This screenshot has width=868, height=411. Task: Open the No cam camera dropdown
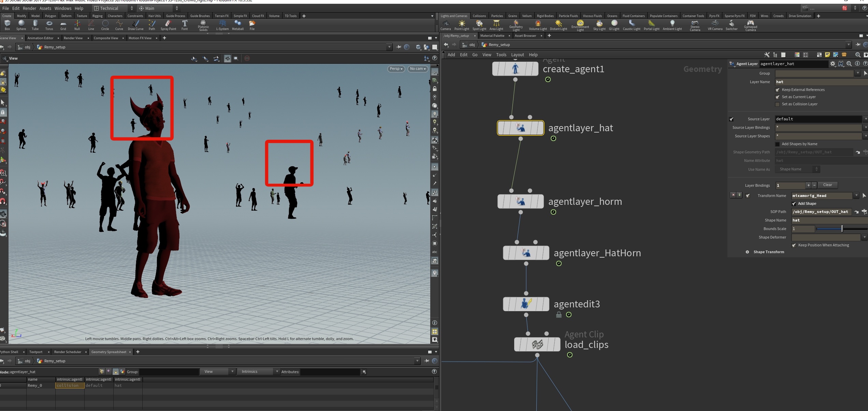418,69
